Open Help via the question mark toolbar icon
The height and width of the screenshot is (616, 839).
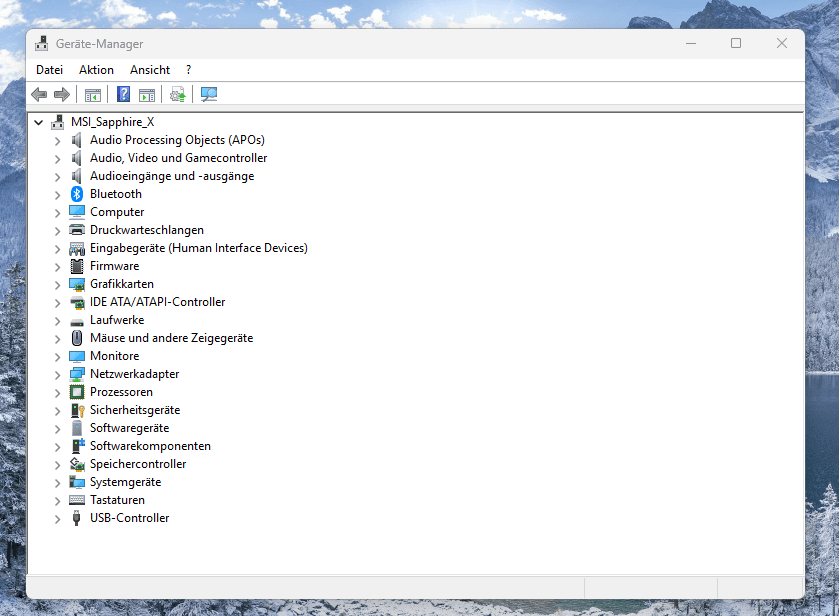124,95
